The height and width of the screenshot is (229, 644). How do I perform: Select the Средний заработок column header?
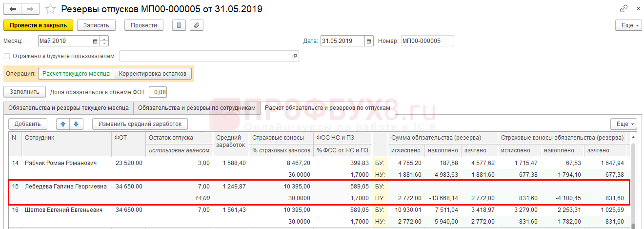(x=231, y=144)
